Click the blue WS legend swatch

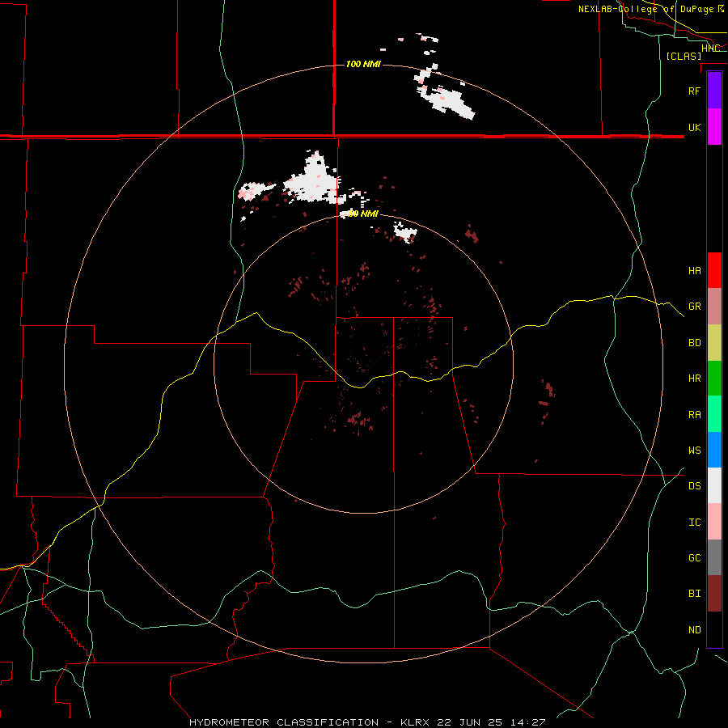point(714,450)
